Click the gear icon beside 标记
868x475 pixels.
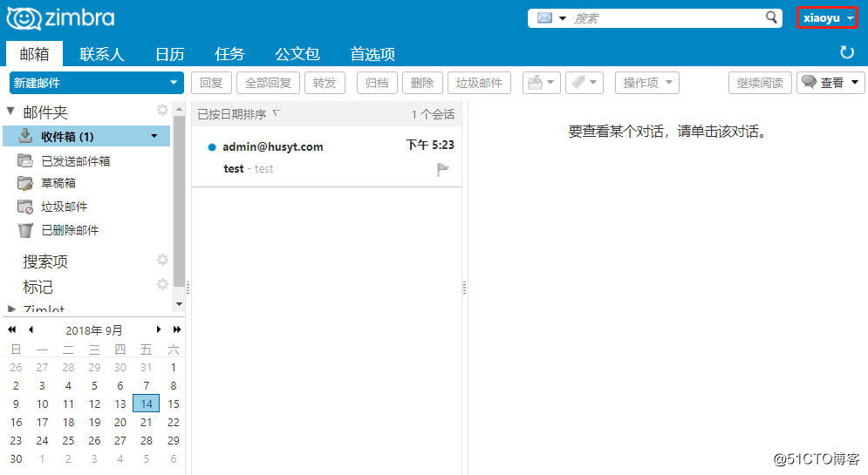[162, 283]
